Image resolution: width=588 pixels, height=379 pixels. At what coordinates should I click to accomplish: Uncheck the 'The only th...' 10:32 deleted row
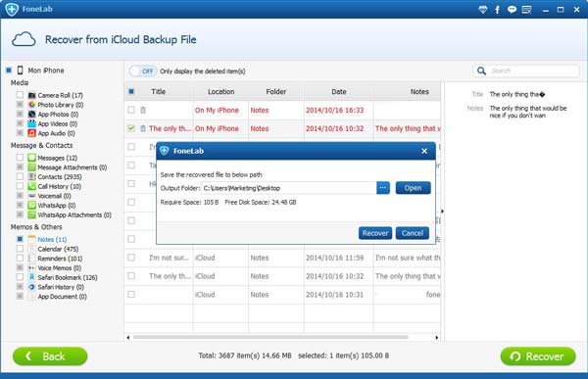point(131,128)
